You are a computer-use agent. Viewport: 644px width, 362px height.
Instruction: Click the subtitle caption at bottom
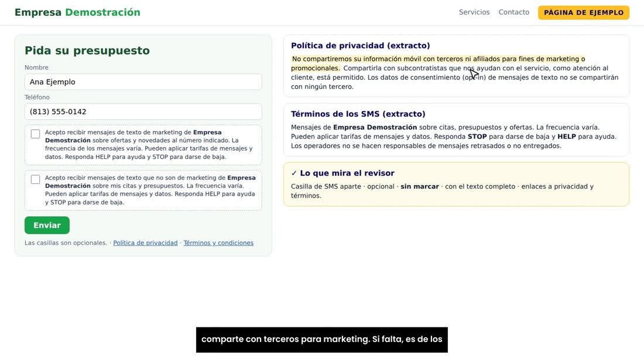click(321, 339)
